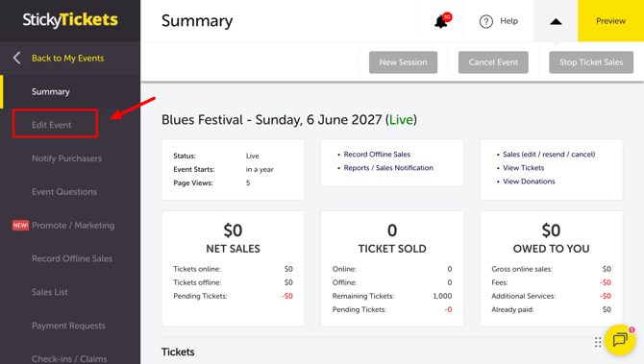Click the Additional Services label
The height and width of the screenshot is (364, 644).
523,296
